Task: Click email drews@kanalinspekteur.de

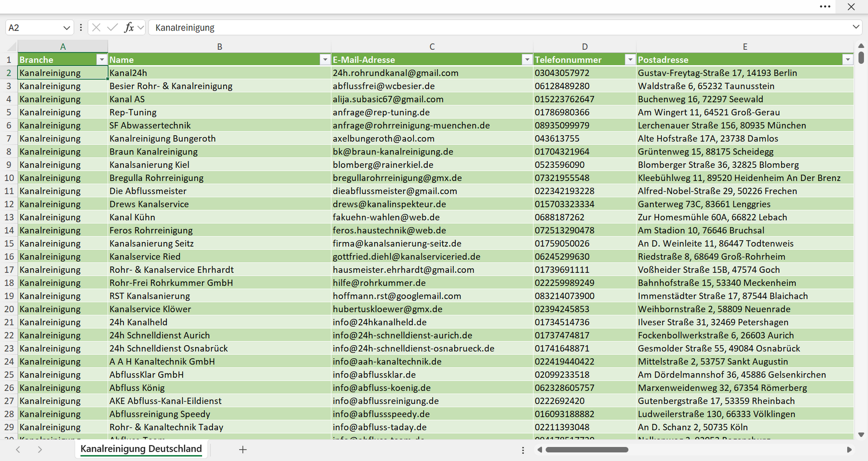Action: (432, 204)
